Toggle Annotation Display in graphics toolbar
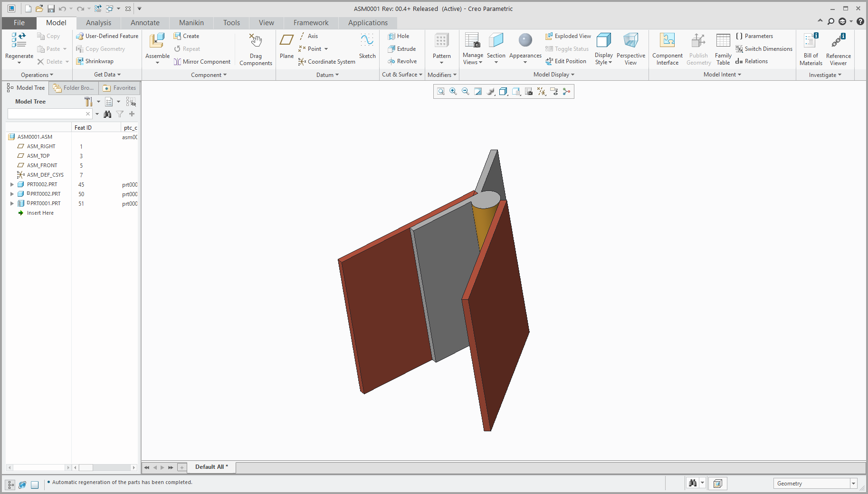The height and width of the screenshot is (494, 868). click(x=554, y=92)
